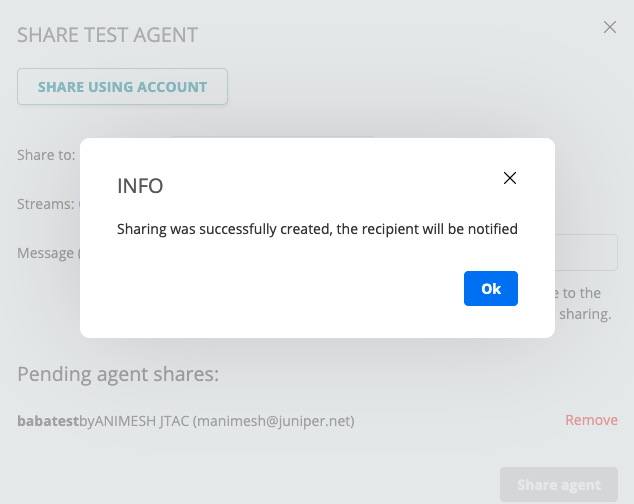Click the 'Streams:' field label

tap(46, 204)
